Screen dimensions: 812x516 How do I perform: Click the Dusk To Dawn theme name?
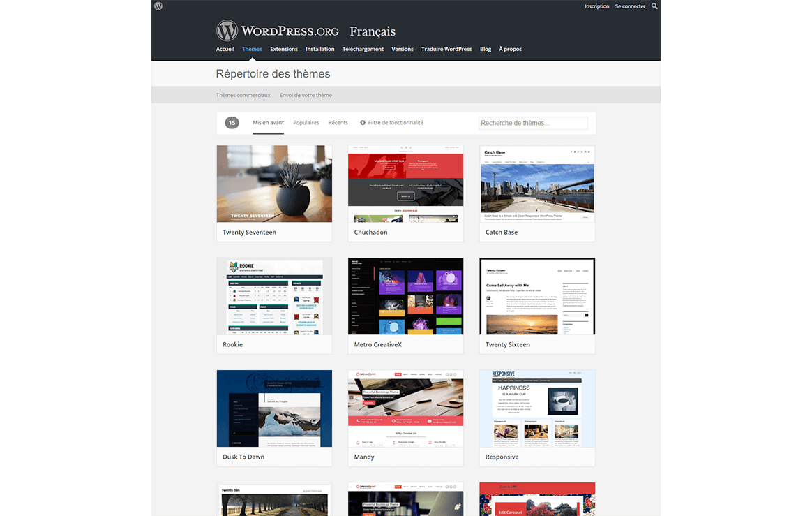pyautogui.click(x=243, y=457)
